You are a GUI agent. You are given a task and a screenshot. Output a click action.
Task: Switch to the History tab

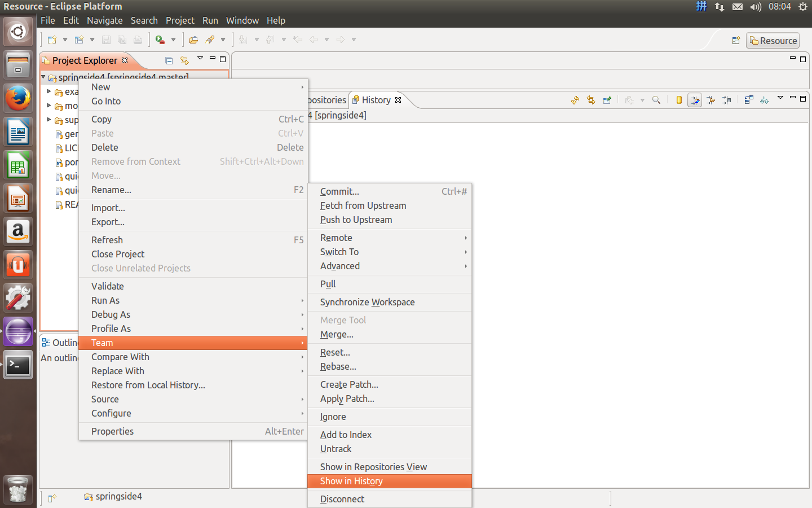376,100
